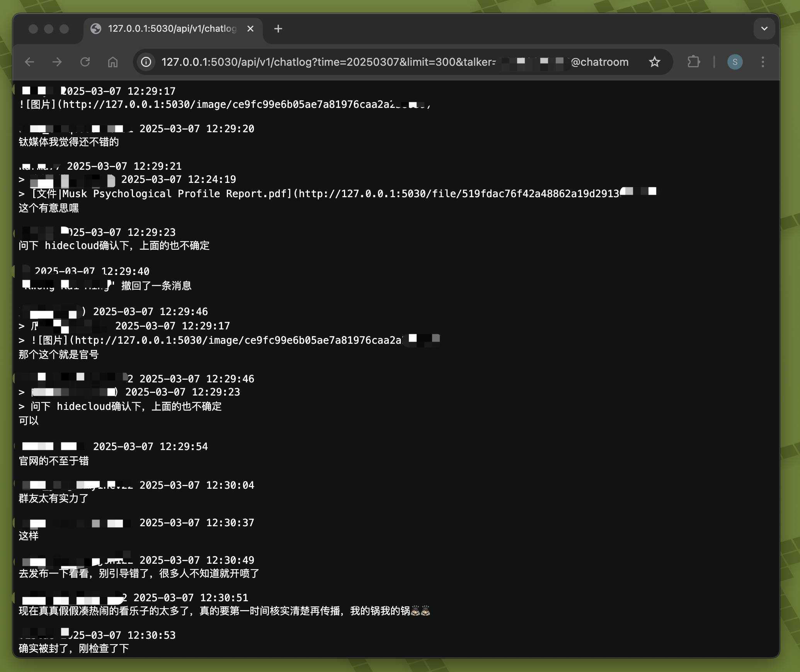
Task: Click the address bar URL text
Action: click(328, 62)
